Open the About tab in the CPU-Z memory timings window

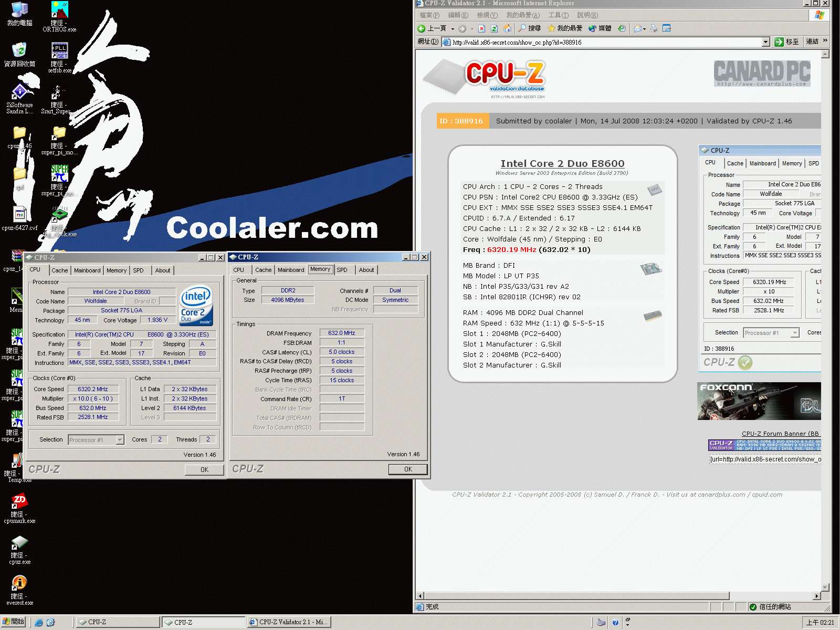coord(366,270)
